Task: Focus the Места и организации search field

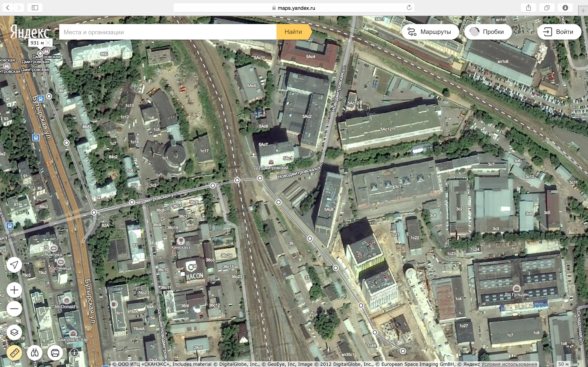Action: (x=168, y=32)
